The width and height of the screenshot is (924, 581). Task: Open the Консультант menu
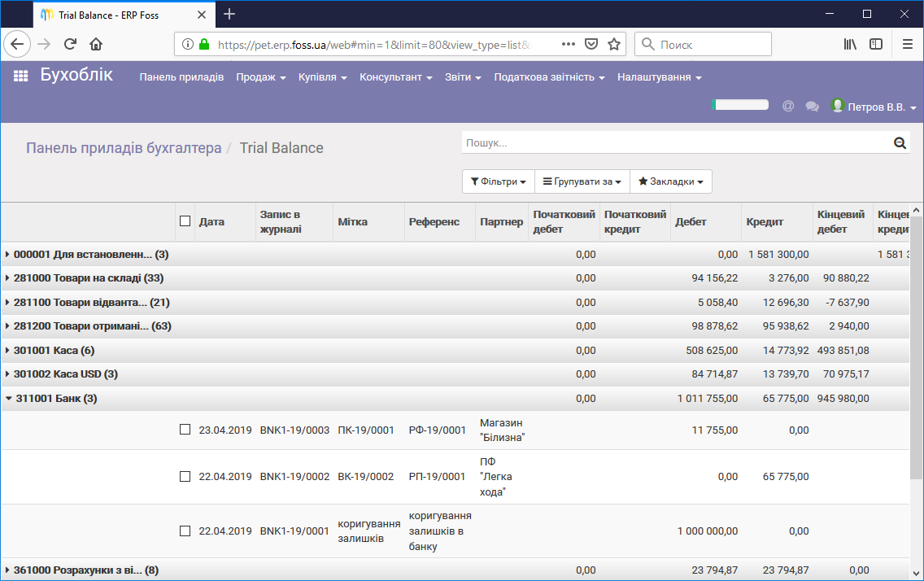click(396, 77)
